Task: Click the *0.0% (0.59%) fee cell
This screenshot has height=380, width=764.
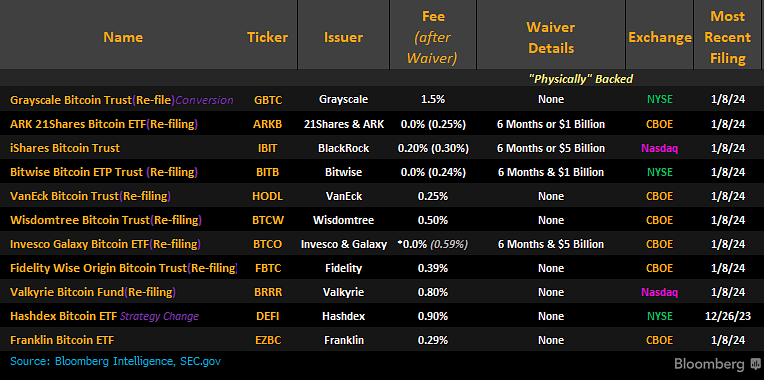Action: 433,244
